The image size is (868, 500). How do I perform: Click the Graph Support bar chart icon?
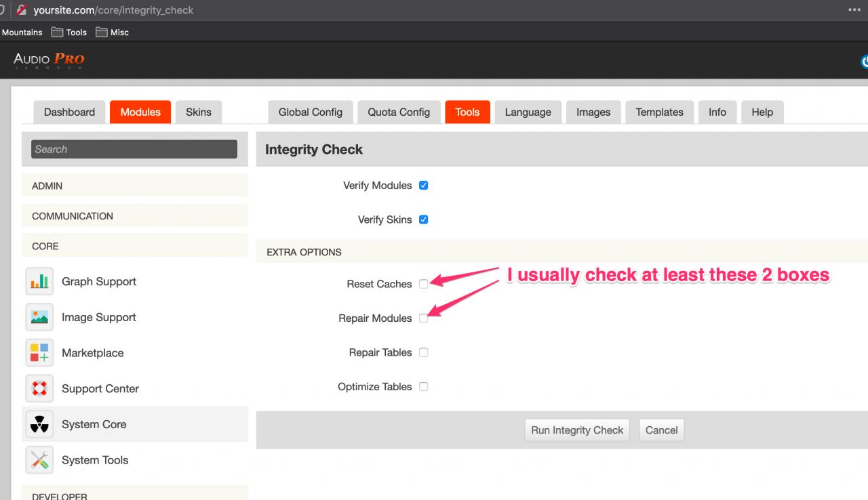39,282
